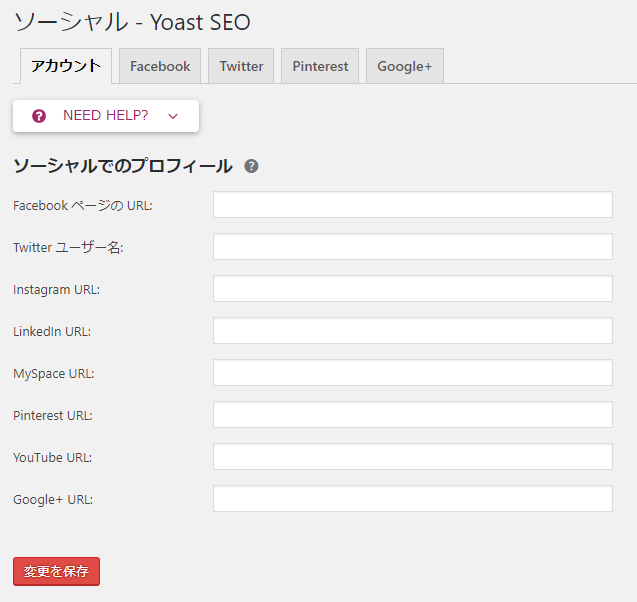Screen dimensions: 637x602
Task: Select the MySpace URL input box
Action: (413, 372)
